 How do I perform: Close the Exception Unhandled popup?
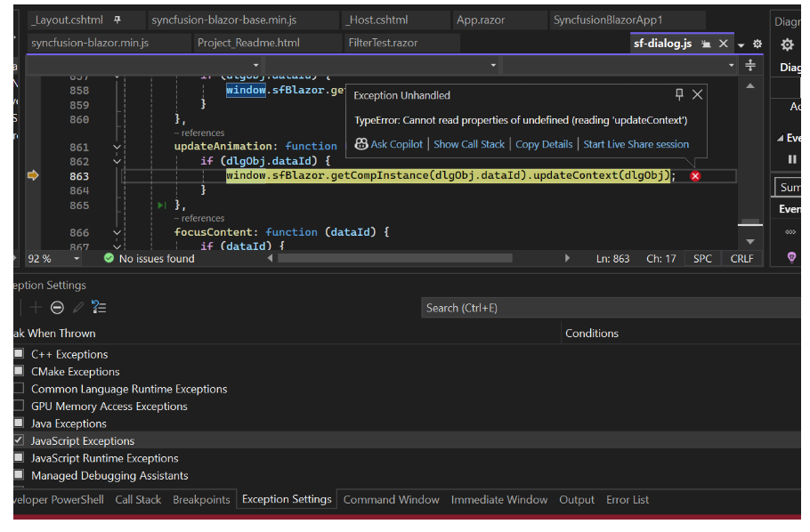click(x=698, y=94)
